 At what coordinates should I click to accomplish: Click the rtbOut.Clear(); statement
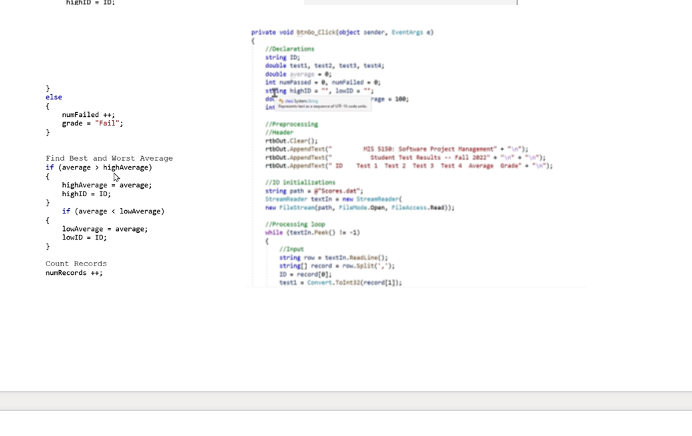click(x=291, y=141)
